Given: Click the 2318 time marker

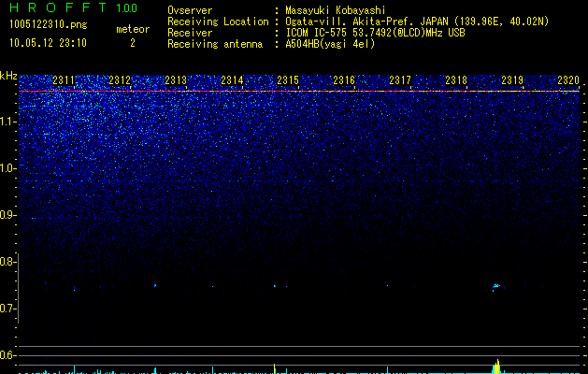Looking at the screenshot, I should click(456, 80).
